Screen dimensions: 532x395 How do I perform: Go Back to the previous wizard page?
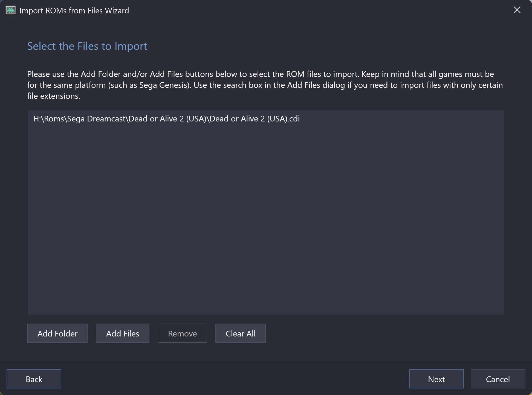tap(34, 379)
